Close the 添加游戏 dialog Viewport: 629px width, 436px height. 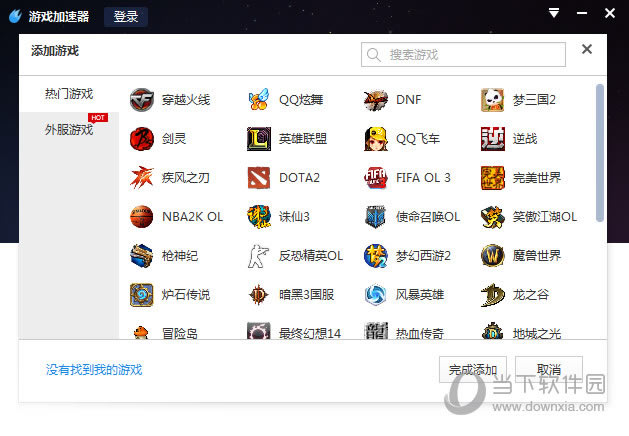[x=587, y=49]
